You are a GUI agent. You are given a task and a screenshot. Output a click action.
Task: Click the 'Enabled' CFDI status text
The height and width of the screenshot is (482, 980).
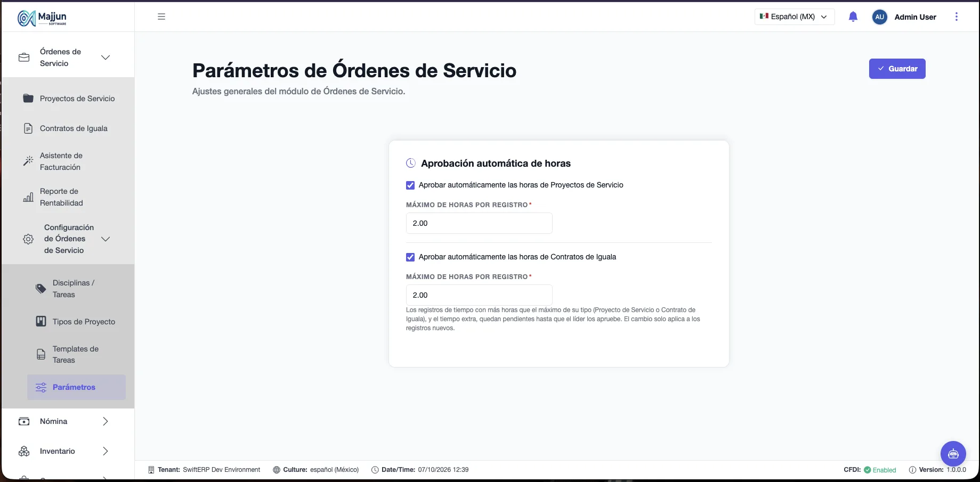884,470
